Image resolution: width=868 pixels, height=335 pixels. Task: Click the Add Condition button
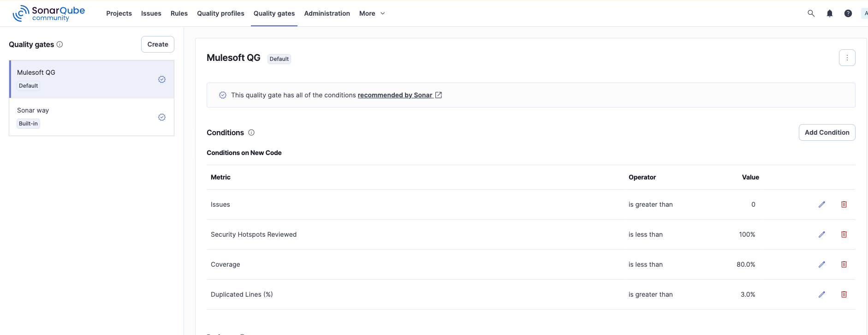[827, 132]
